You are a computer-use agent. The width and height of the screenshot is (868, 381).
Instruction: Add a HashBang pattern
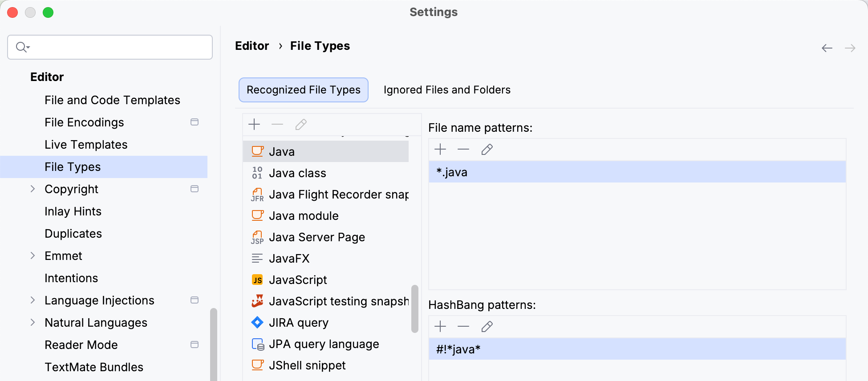[x=440, y=326]
